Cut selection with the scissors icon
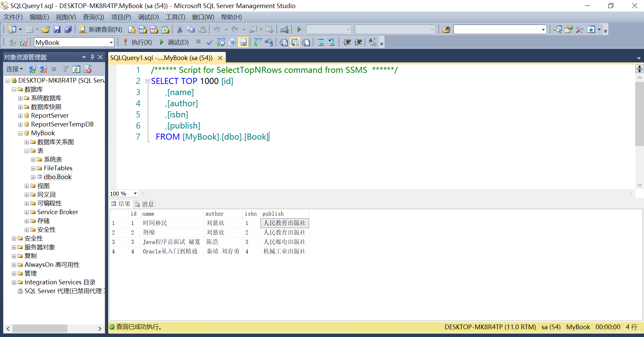Image resolution: width=644 pixels, height=337 pixels. [180, 30]
